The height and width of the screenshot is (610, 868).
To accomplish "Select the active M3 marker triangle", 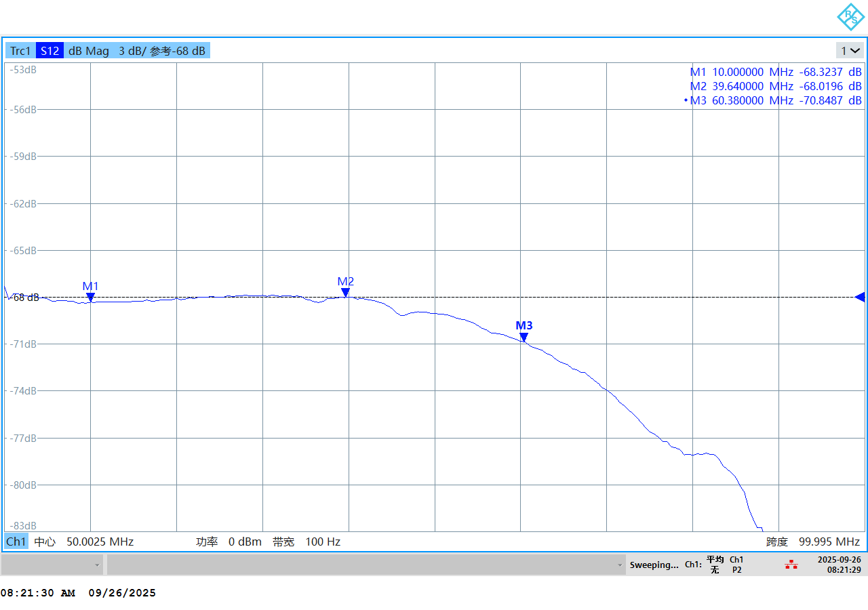I will point(524,337).
